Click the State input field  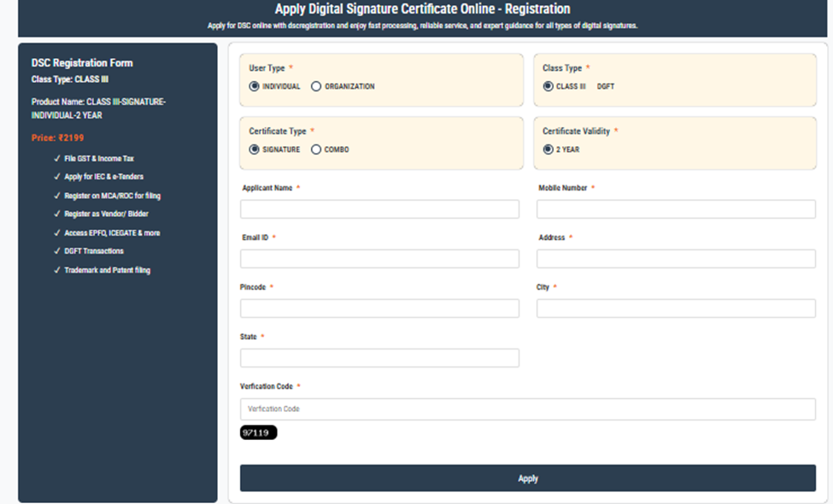point(379,358)
